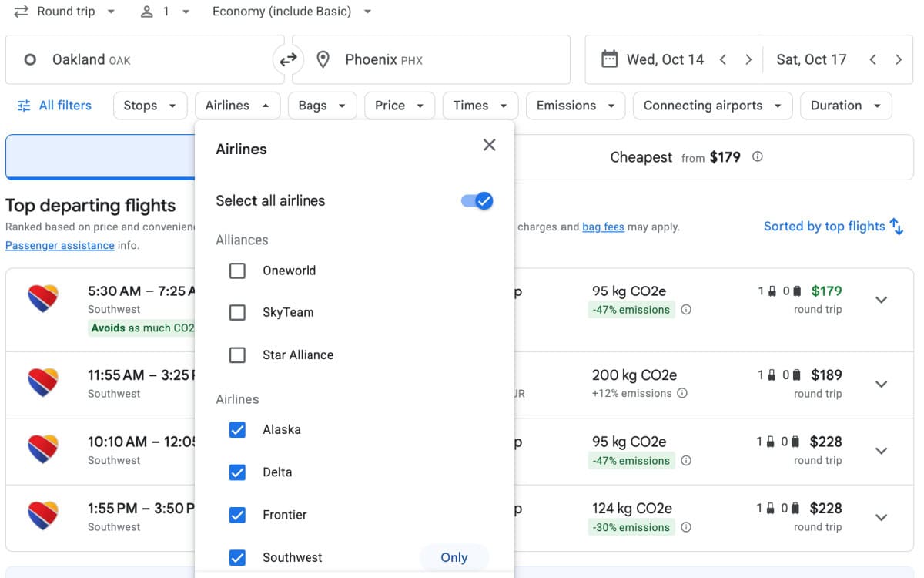The width and height of the screenshot is (924, 578).
Task: Click Southwest logo of 5:30 AM flight
Action: tap(43, 299)
